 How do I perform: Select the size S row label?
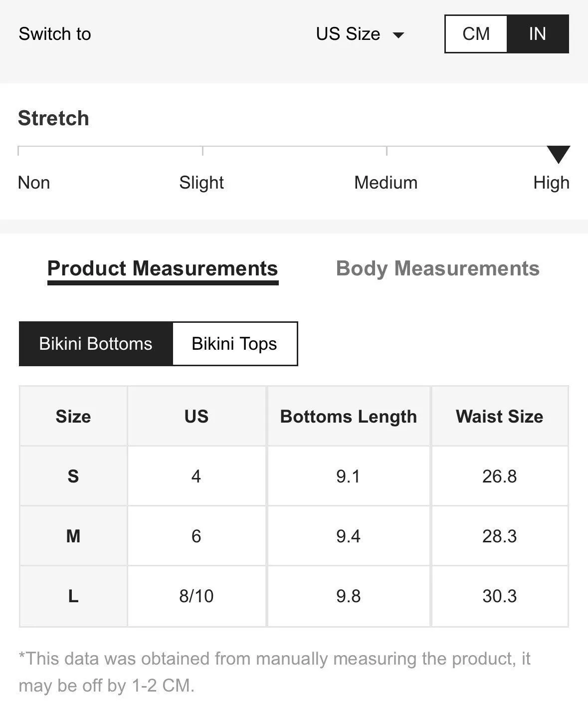tap(73, 476)
